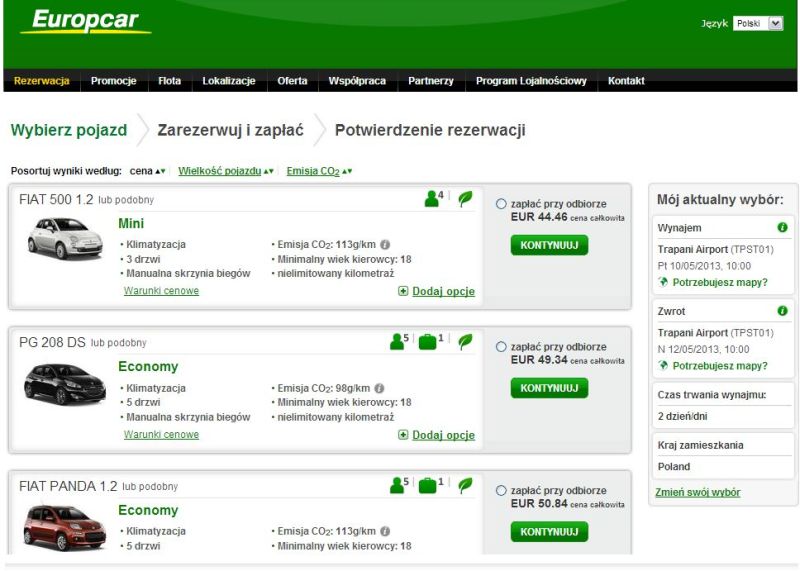Screen dimensions: 800x571
Task: Click the plus icon beside Dodaj opcje for FIAT 500
Action: [403, 291]
